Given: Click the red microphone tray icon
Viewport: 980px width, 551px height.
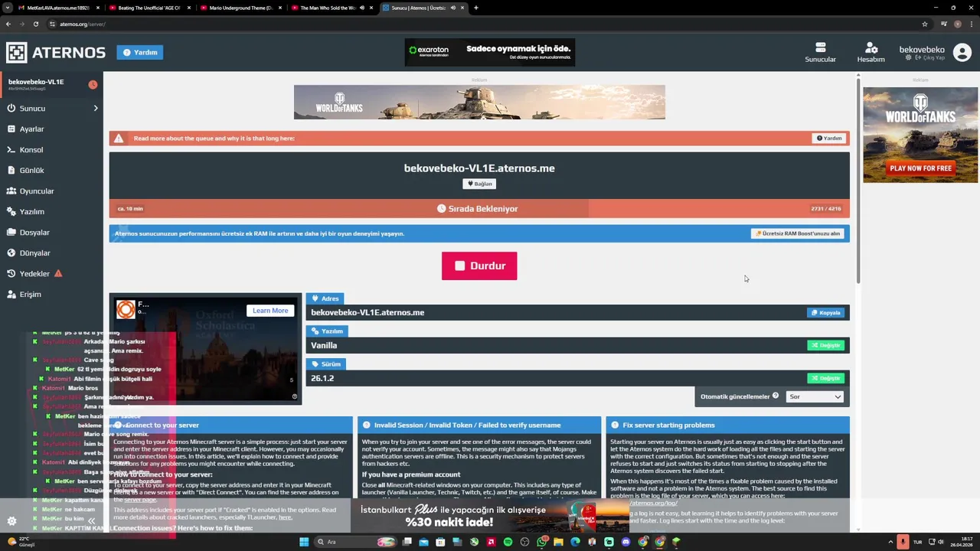Looking at the screenshot, I should [x=903, y=542].
